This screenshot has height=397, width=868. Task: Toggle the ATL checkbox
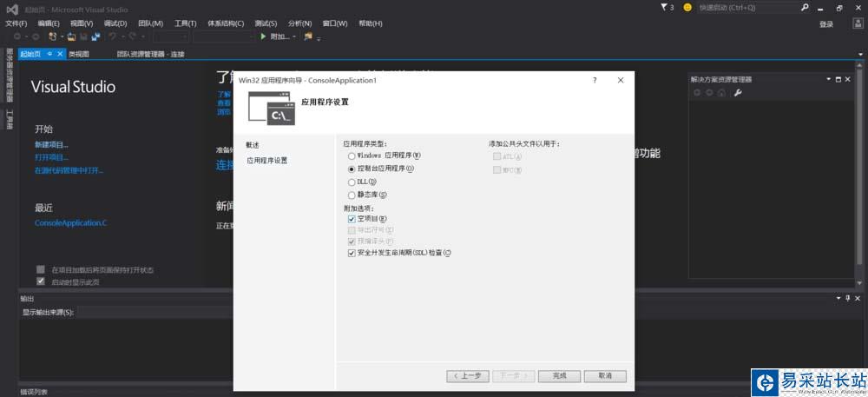point(496,156)
